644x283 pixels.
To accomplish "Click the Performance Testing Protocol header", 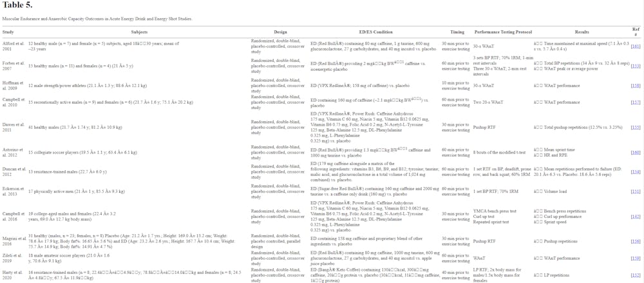I will click(503, 32).
